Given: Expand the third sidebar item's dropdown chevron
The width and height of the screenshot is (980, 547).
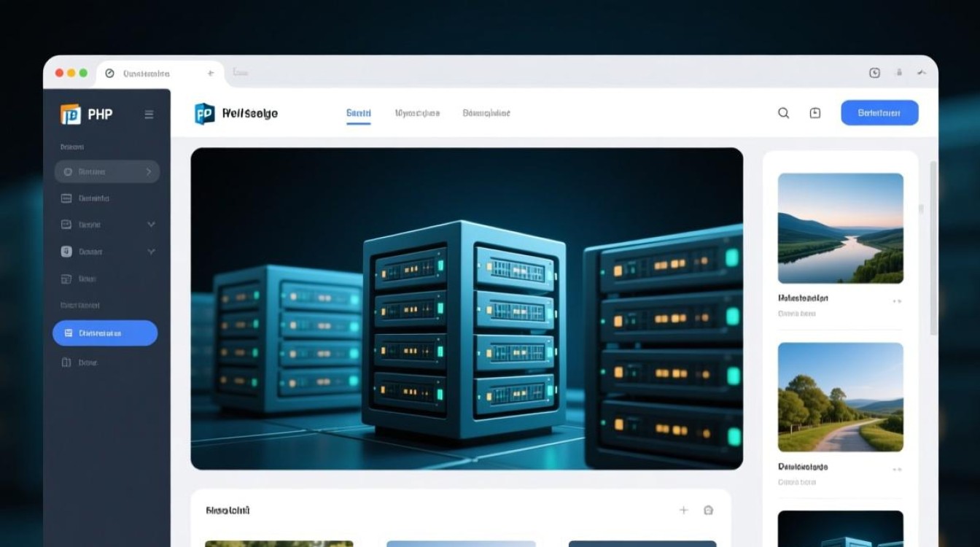Looking at the screenshot, I should (151, 224).
